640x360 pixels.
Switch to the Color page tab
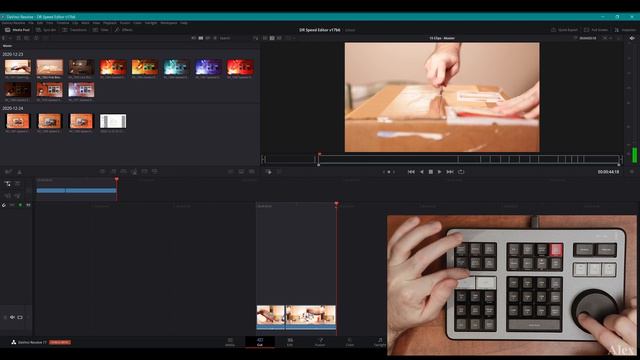(x=350, y=342)
